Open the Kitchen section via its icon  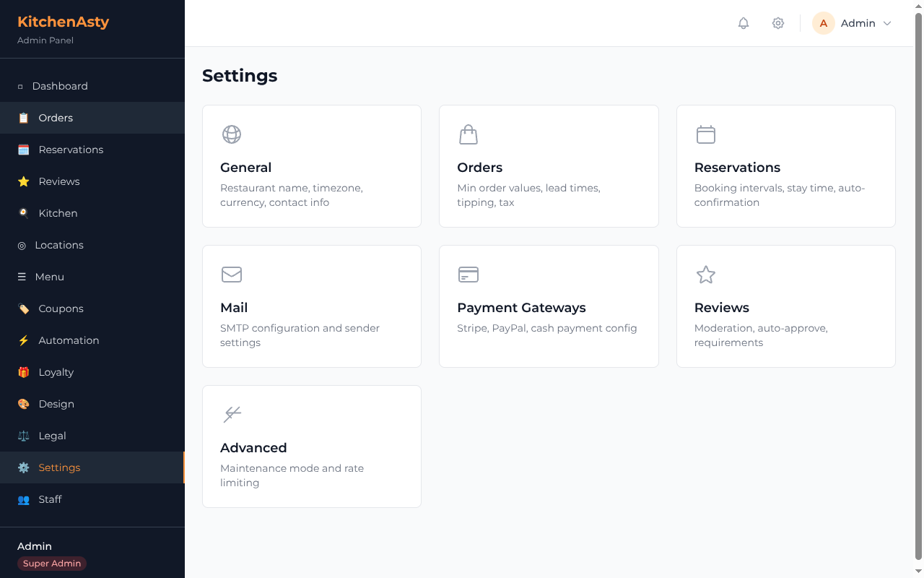pos(23,213)
